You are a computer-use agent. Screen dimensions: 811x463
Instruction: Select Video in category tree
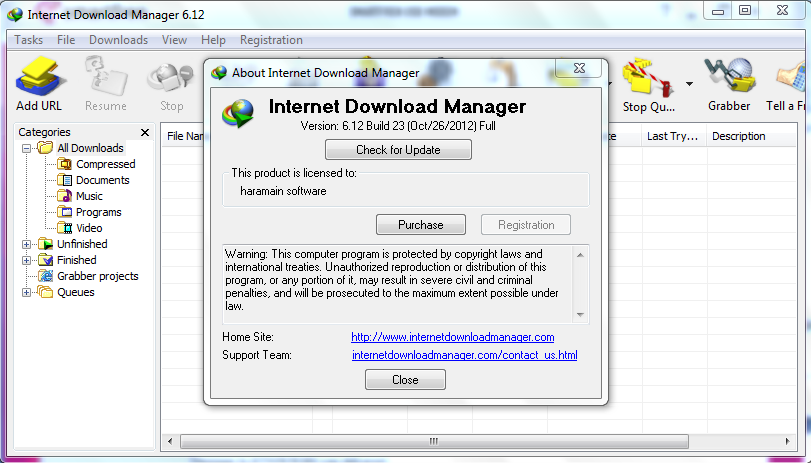89,228
